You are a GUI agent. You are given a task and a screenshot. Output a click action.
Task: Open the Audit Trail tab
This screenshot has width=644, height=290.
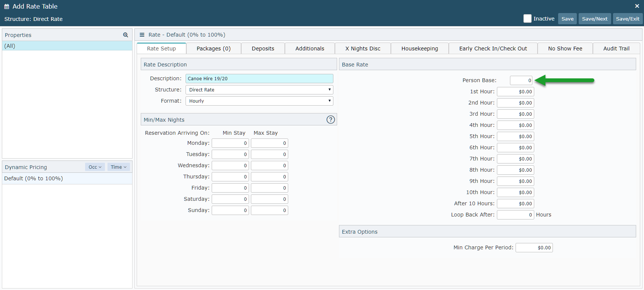point(616,49)
